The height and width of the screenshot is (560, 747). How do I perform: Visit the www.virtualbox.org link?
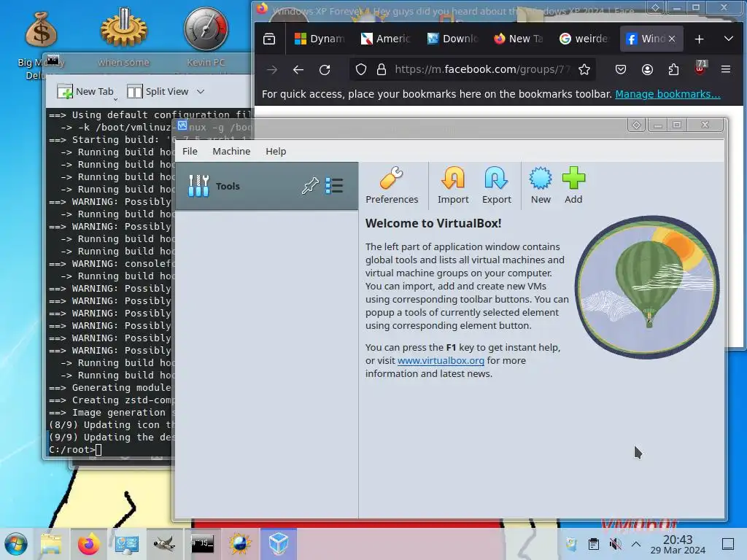tap(441, 360)
